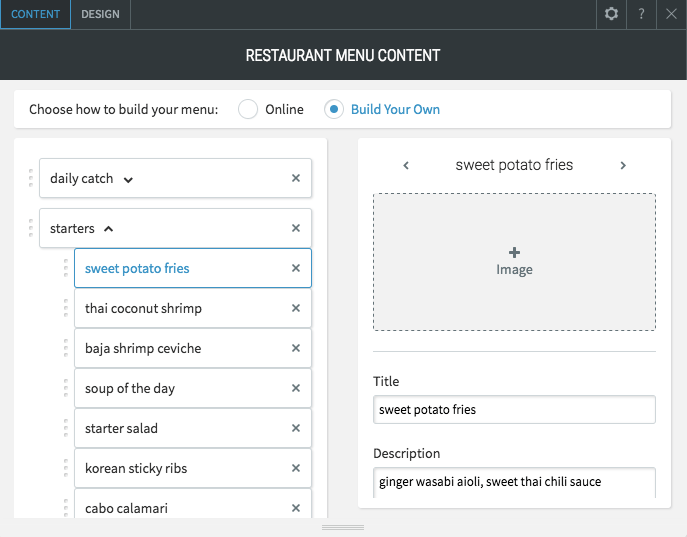Open the help question mark icon
This screenshot has height=537, width=687.
pyautogui.click(x=641, y=14)
